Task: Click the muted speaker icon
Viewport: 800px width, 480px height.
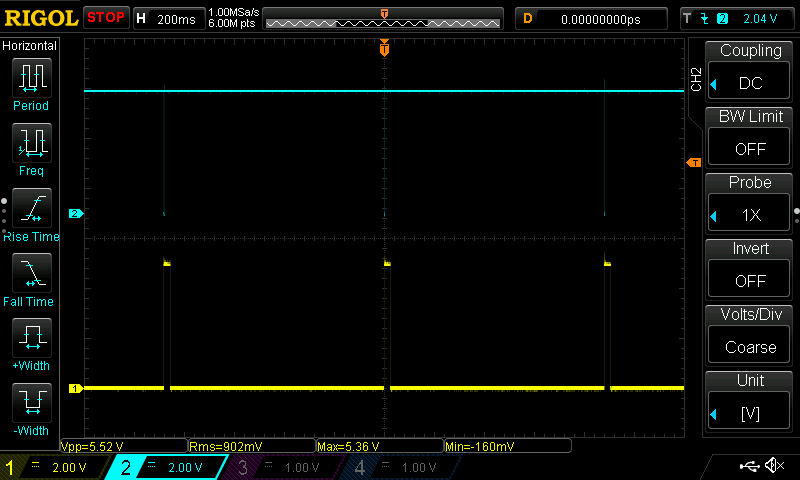Action: click(774, 465)
